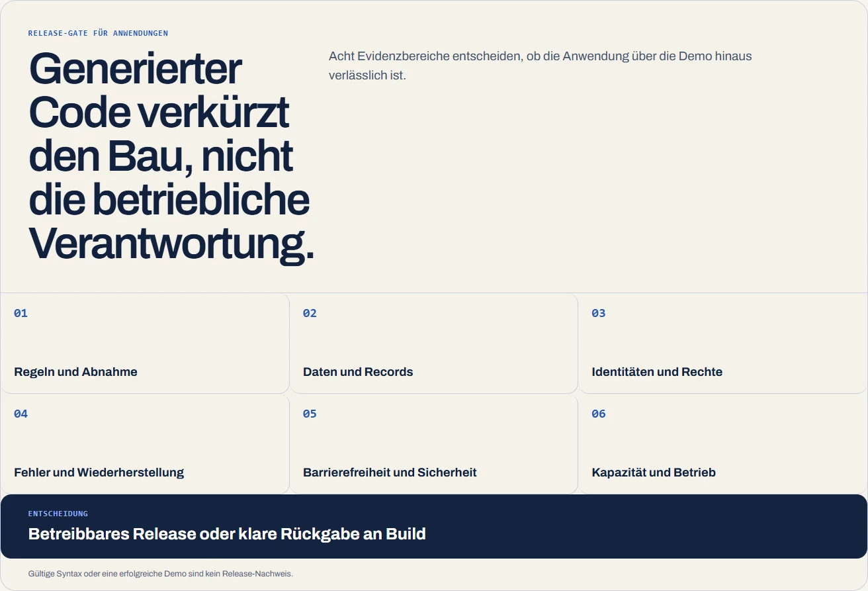Click the Gültige Syntax footer note
This screenshot has width=868, height=591.
coord(160,574)
